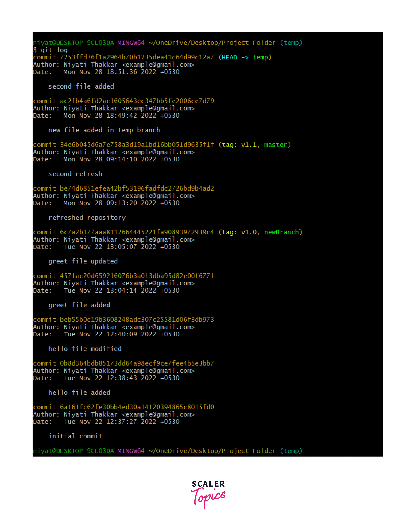Screen dimensions: 416x532
Task: Click the 'second file added' commit message
Action: click(81, 87)
